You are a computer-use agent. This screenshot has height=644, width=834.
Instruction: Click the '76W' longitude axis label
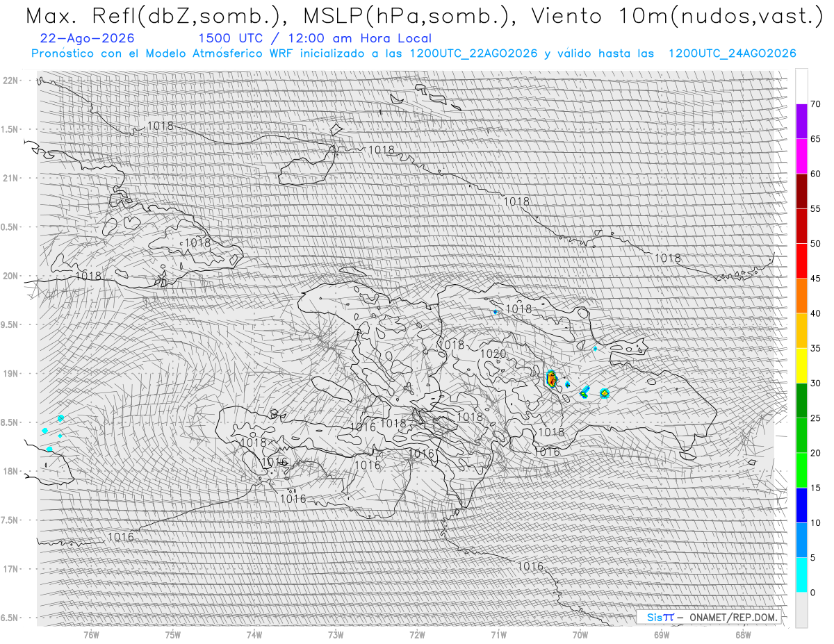tap(91, 634)
